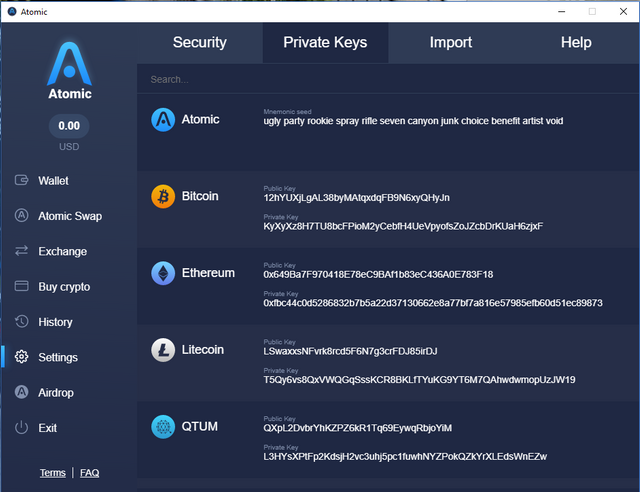
Task: Choose Buy crypto in the sidebar
Action: (x=64, y=287)
